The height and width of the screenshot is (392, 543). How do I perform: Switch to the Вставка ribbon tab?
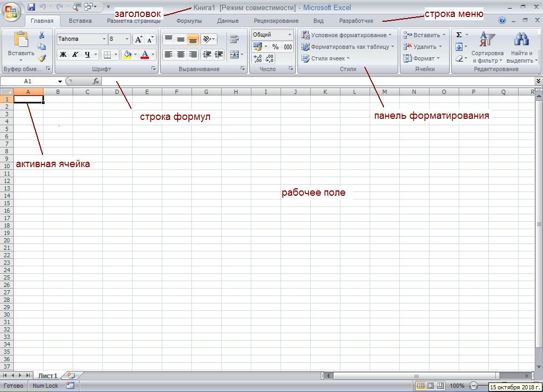81,21
